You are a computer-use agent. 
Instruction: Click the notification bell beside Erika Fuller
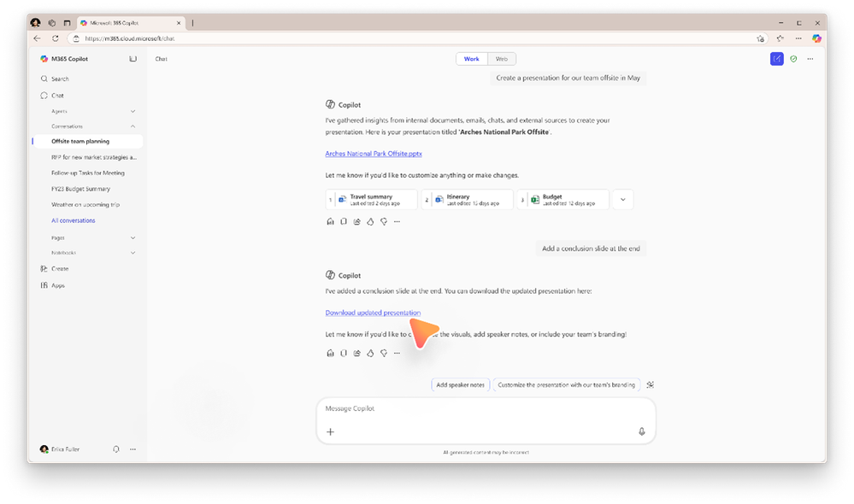click(116, 448)
